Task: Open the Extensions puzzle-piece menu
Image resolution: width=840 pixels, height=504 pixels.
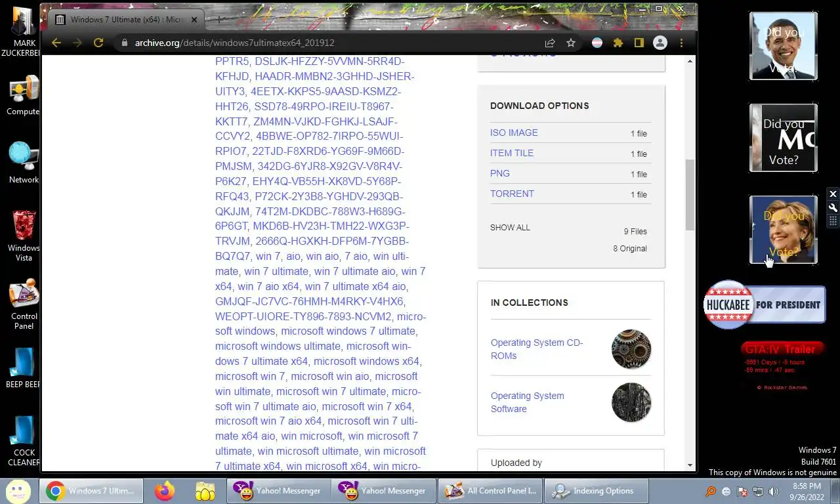Action: point(618,43)
